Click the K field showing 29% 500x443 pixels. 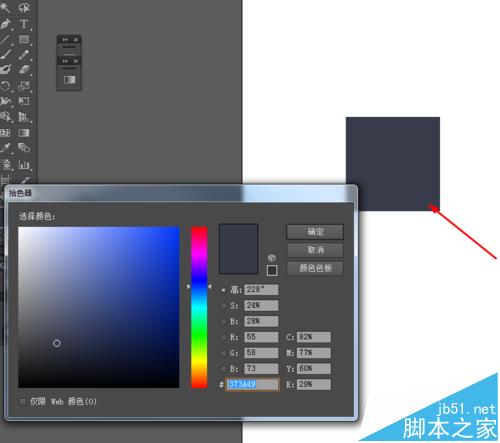coord(314,384)
